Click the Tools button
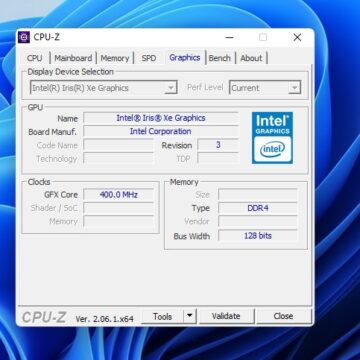Viewport: 360px width, 360px height. pyautogui.click(x=162, y=316)
